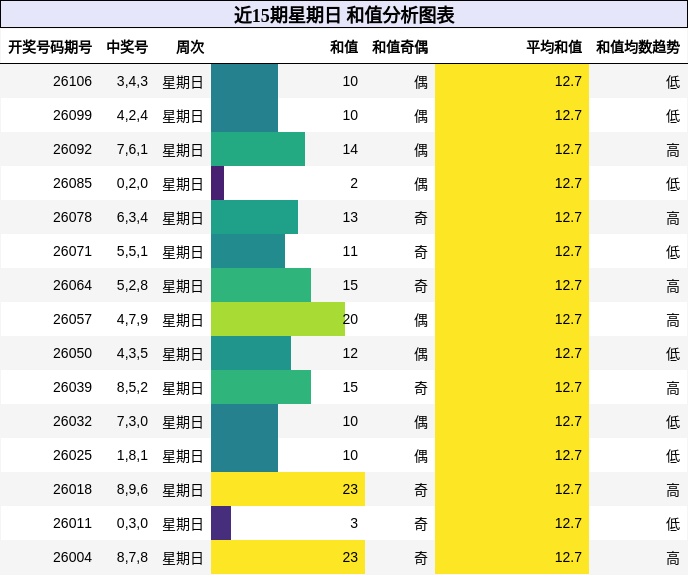688x575 pixels.
Task: Click winning numbers 5,2,8
Action: point(132,285)
